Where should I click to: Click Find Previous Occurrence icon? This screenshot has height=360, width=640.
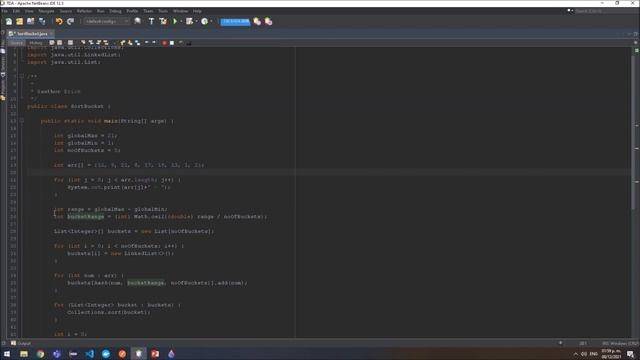pos(91,42)
